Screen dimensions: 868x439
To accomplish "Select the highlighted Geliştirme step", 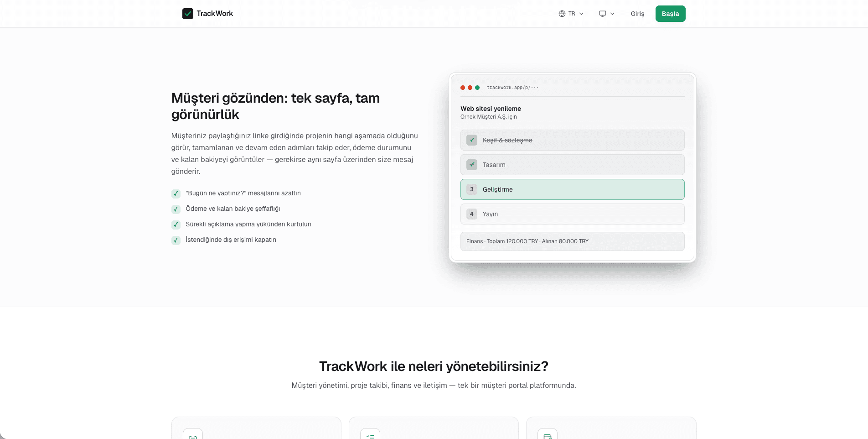I will point(572,189).
